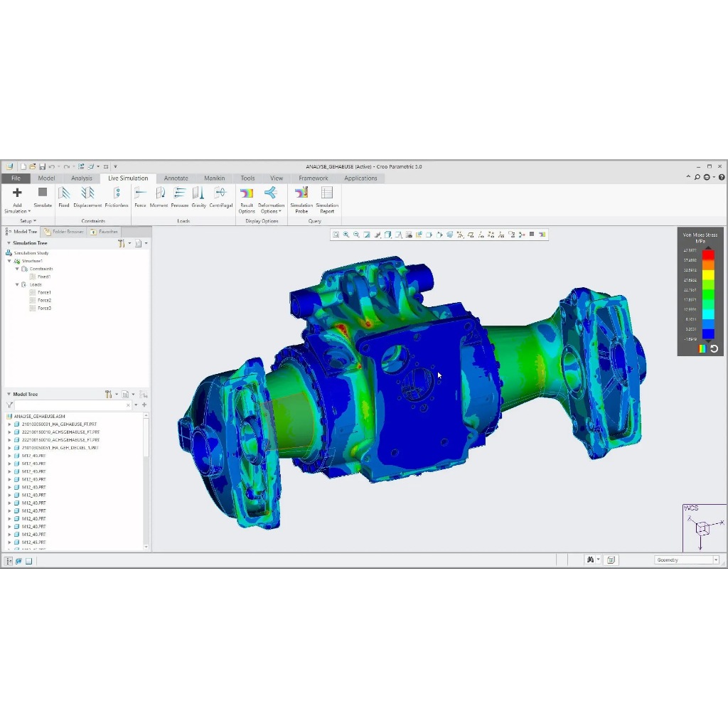Collapse the Loads node
The height and width of the screenshot is (728, 728).
[x=17, y=284]
